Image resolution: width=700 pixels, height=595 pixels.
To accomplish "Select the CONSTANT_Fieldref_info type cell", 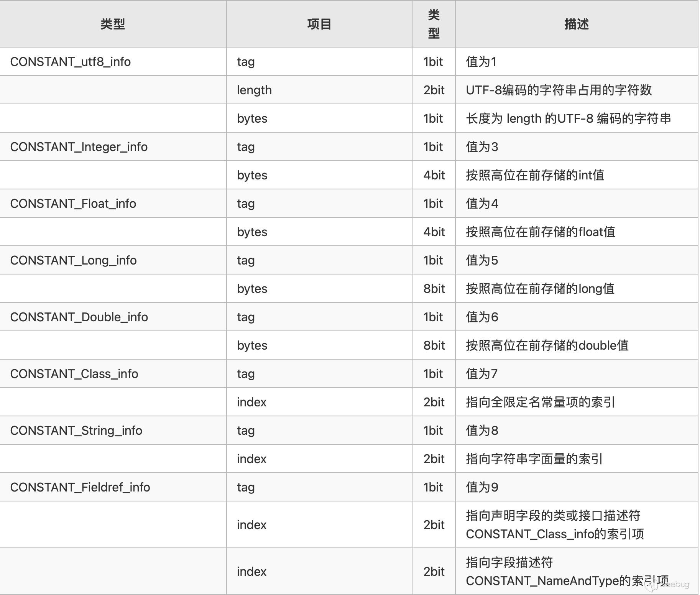I will [80, 487].
